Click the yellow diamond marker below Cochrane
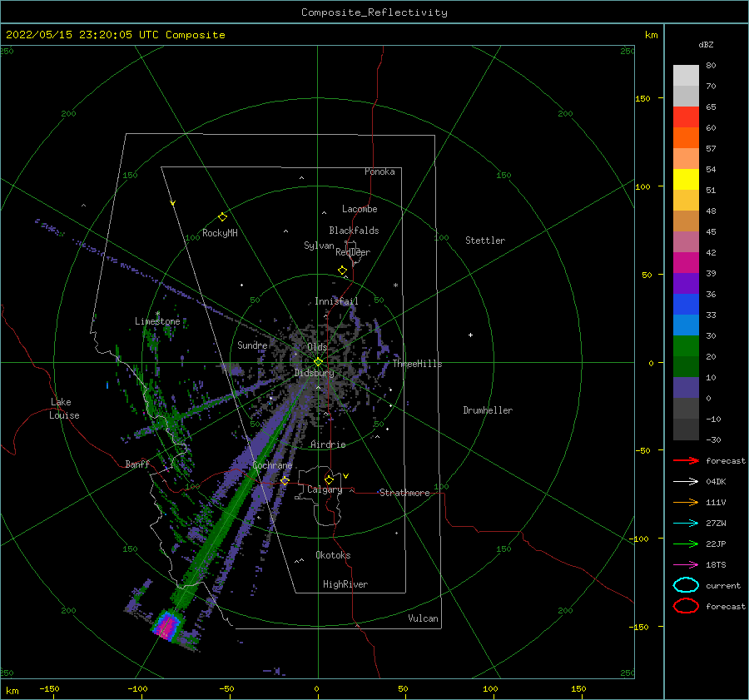Viewport: 749px width, 700px height. [285, 480]
